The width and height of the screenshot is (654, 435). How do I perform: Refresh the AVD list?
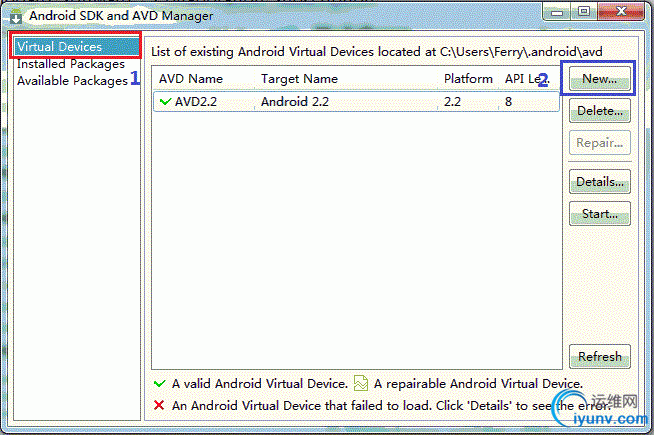[x=600, y=356]
